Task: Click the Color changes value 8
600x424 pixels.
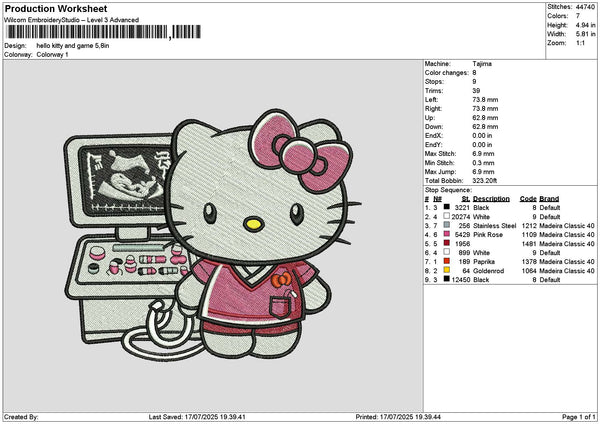Action: tap(474, 73)
